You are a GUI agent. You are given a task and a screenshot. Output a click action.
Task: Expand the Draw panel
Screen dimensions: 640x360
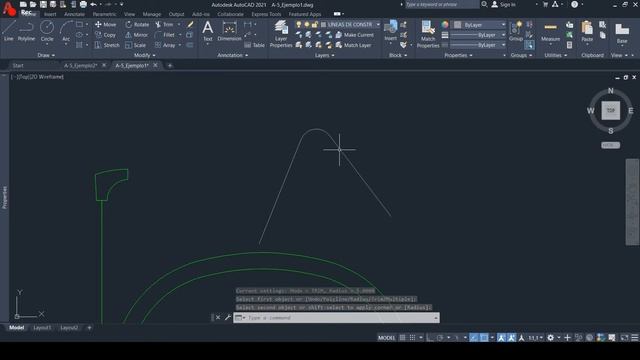(46, 55)
